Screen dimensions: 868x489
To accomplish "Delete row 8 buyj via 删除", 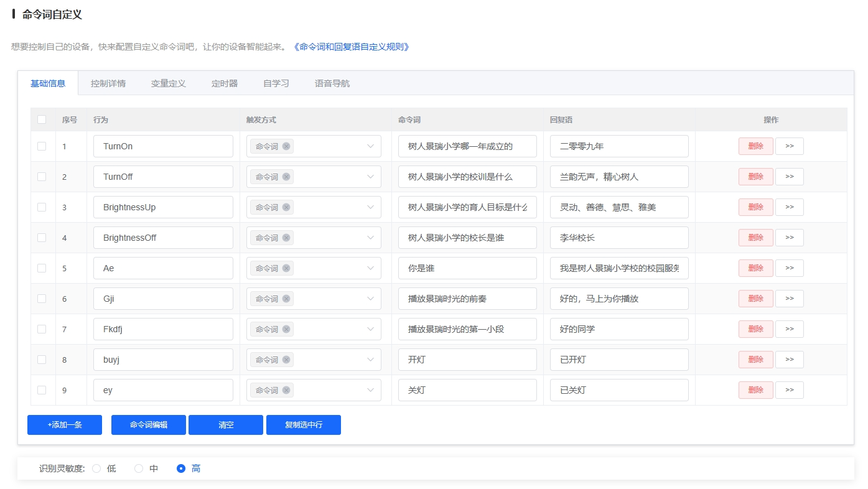I will coord(756,360).
